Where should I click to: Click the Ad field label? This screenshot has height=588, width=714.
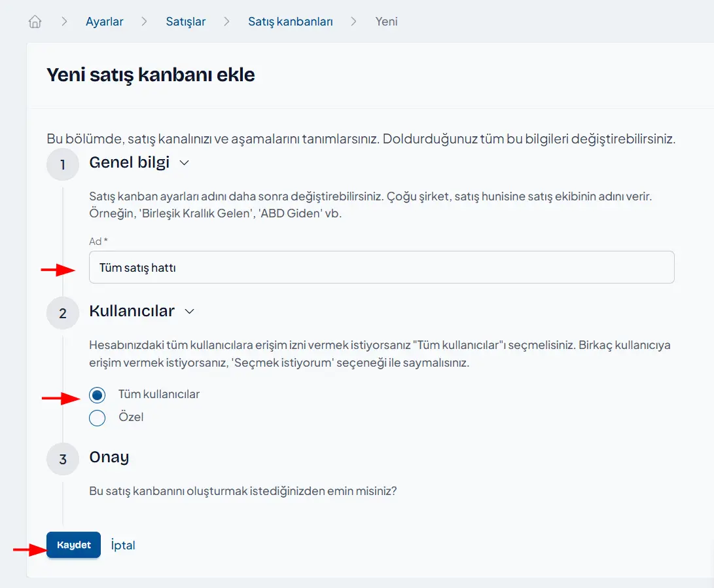coord(98,242)
